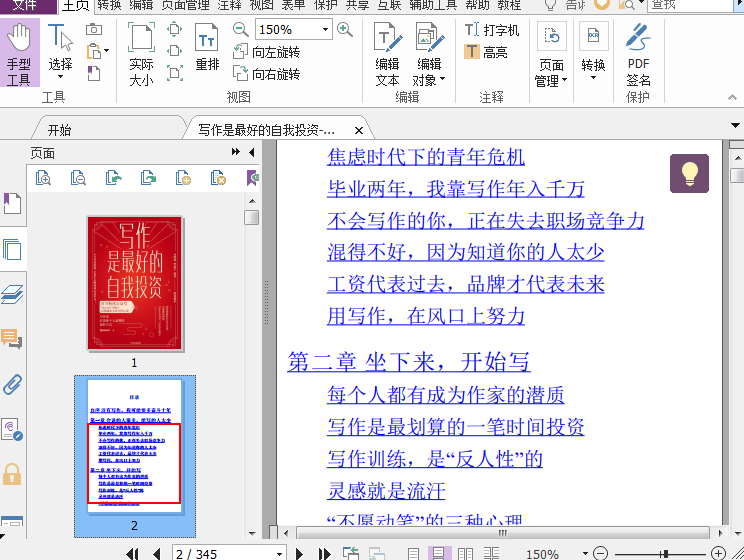This screenshot has height=560, width=744.
Task: Close the 写作是最好的自我投资 document tab
Action: coord(359,130)
